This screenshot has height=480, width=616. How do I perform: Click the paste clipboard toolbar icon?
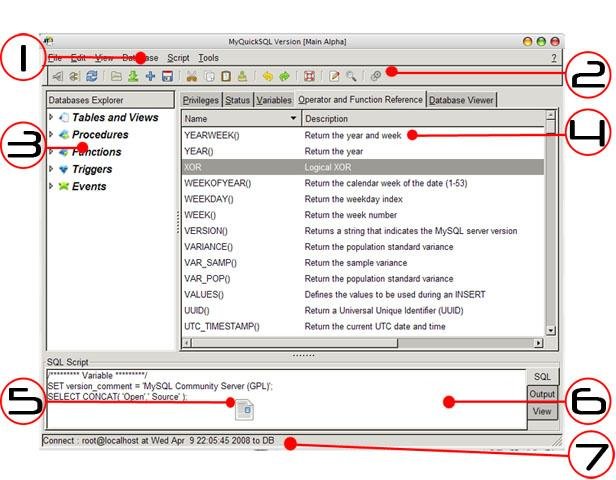click(226, 76)
